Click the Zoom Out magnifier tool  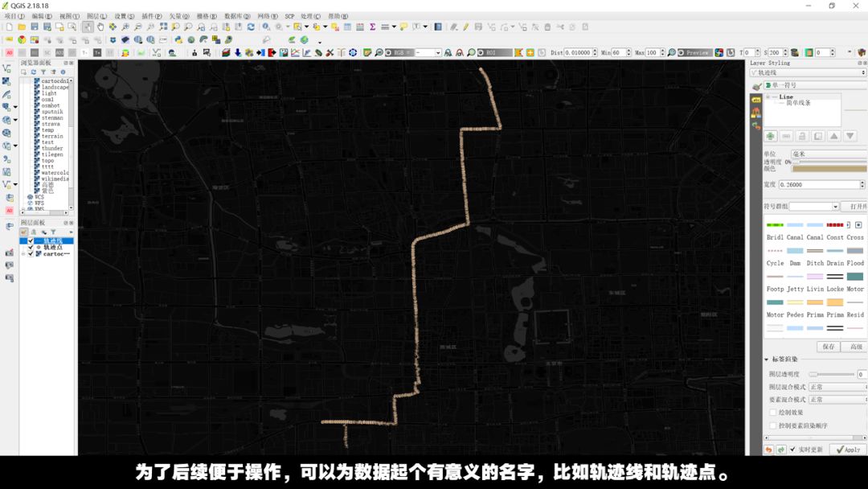pos(138,27)
